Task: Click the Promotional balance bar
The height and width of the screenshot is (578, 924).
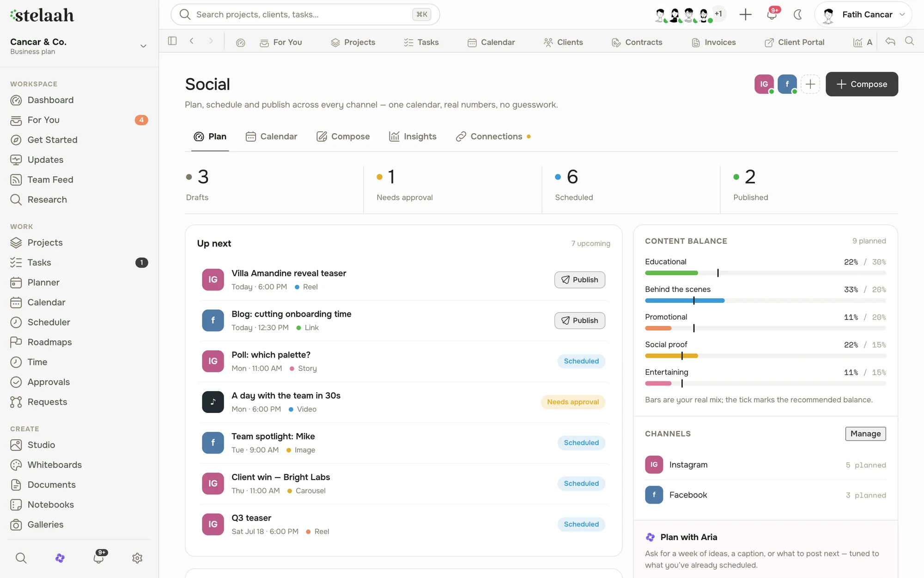Action: [765, 328]
